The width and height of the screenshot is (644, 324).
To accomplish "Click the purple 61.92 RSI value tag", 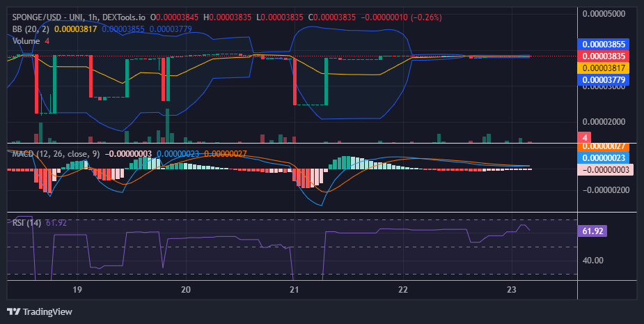I will [x=592, y=231].
